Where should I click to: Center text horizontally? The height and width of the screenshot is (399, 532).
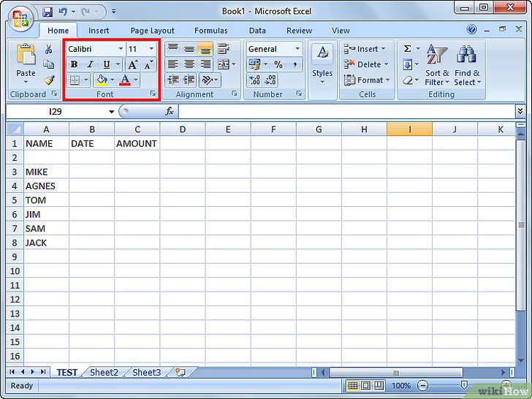click(189, 64)
